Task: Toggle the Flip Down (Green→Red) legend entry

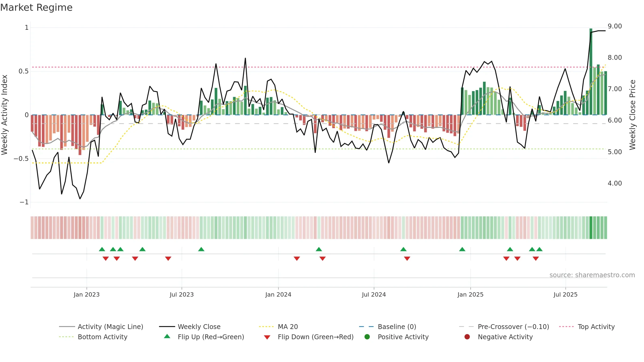Action: coord(309,337)
